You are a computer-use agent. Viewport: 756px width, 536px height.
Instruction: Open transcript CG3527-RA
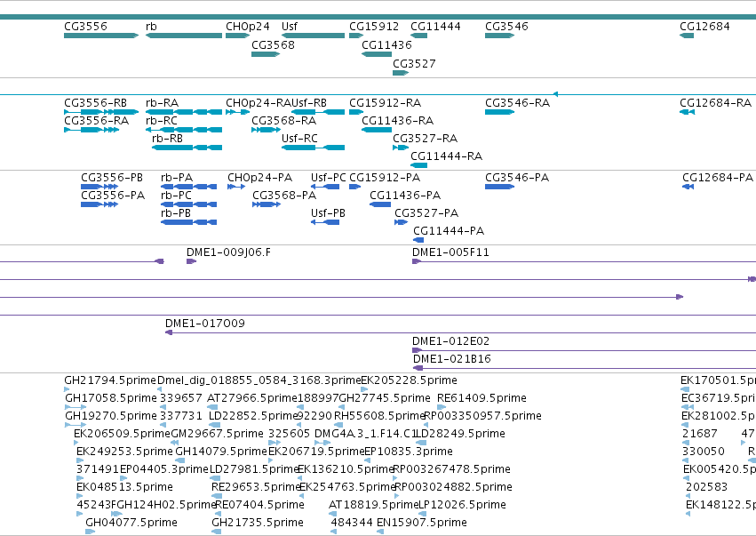pos(401,148)
